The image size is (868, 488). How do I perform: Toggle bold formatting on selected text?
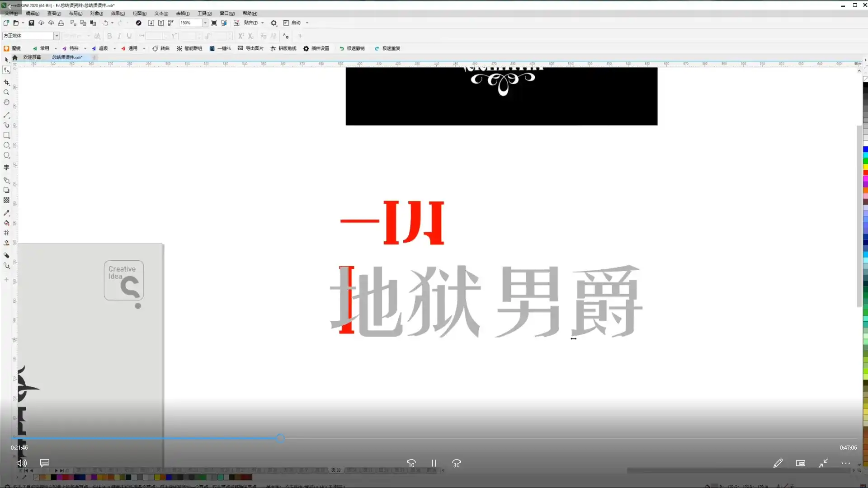[109, 36]
